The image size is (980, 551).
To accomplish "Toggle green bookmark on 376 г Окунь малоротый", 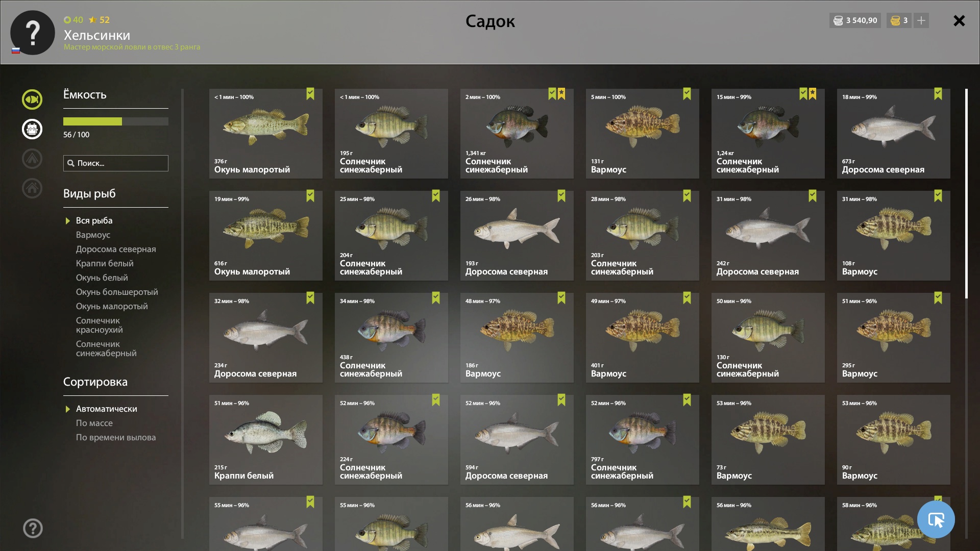I will pos(310,94).
